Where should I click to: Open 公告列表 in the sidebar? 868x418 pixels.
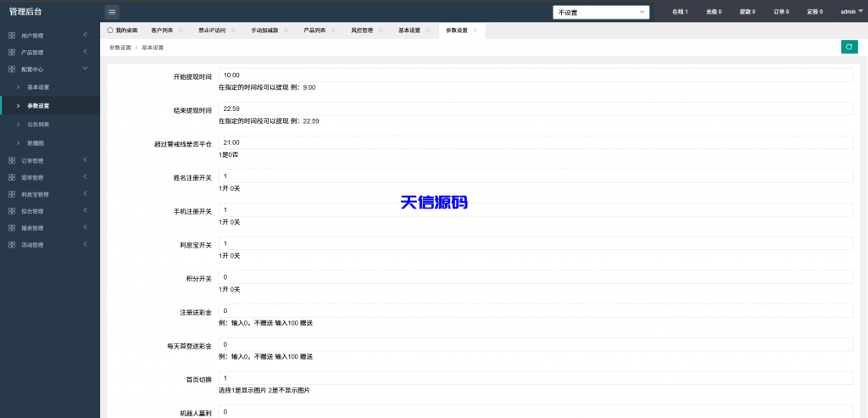tap(38, 124)
